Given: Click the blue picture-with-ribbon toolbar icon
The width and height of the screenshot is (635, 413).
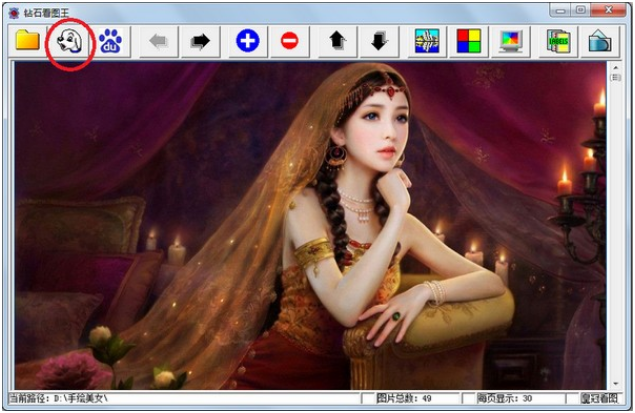Looking at the screenshot, I should [429, 41].
